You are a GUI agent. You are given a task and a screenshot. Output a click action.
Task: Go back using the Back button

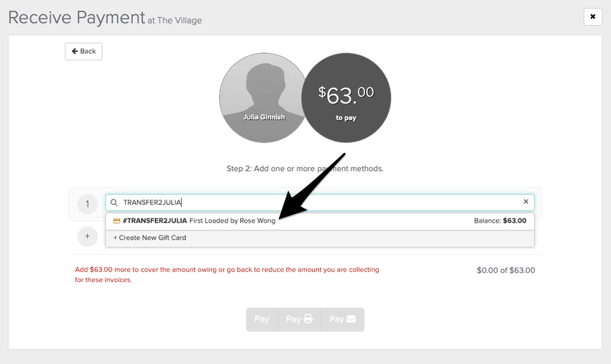point(83,51)
